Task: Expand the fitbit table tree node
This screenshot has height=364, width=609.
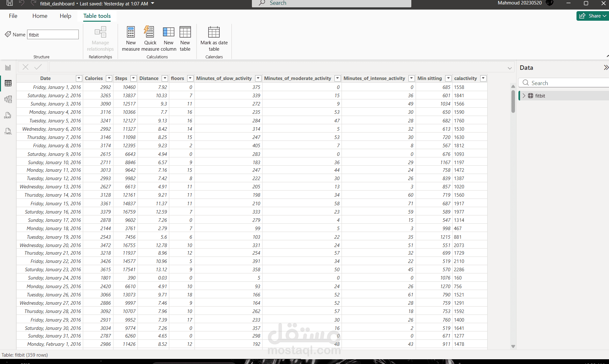Action: [524, 96]
